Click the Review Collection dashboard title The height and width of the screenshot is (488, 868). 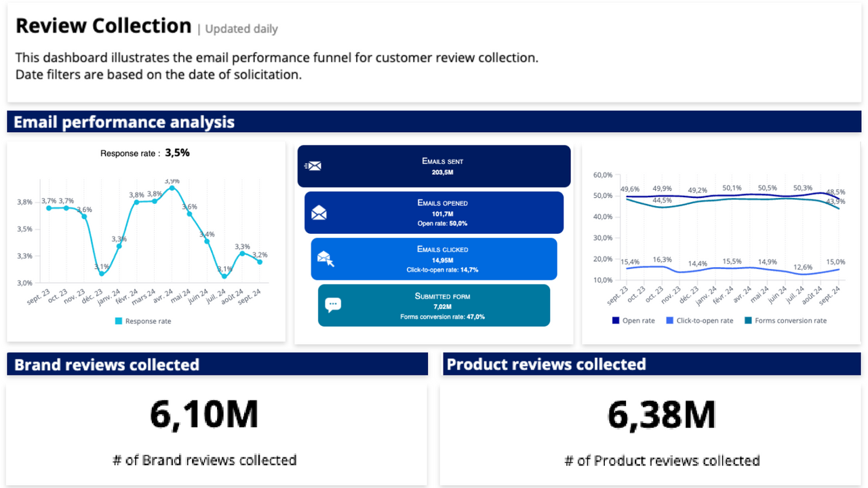[x=103, y=25]
